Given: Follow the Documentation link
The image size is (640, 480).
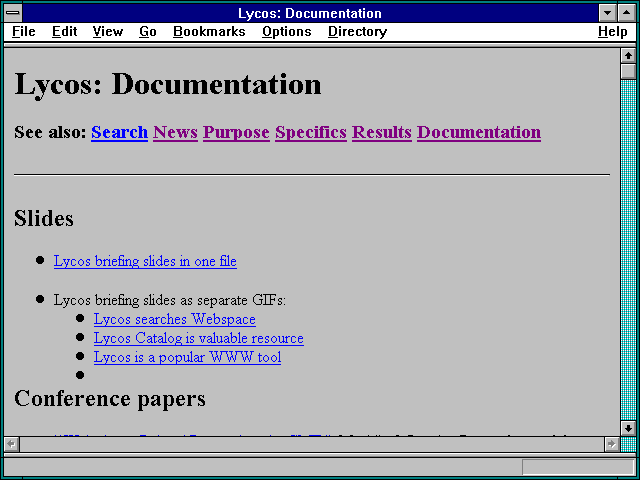Looking at the screenshot, I should pyautogui.click(x=479, y=132).
